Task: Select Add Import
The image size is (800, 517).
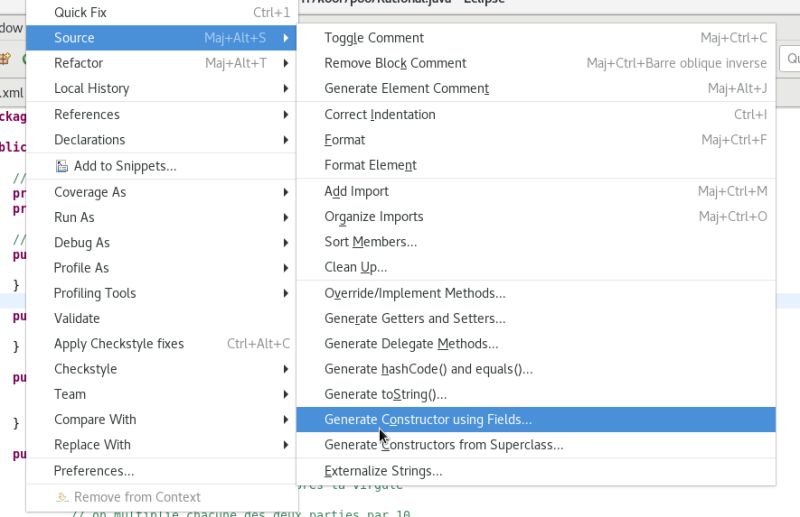Action: (536, 191)
